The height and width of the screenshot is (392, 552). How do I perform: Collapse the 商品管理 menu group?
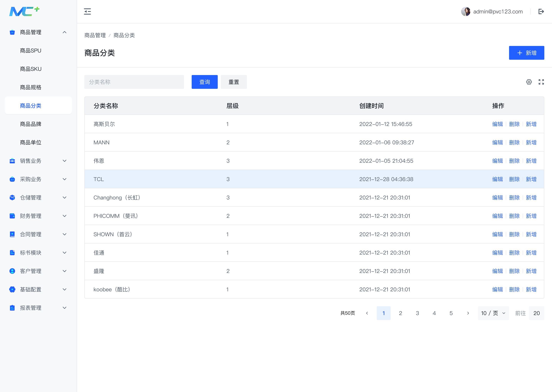tap(64, 32)
